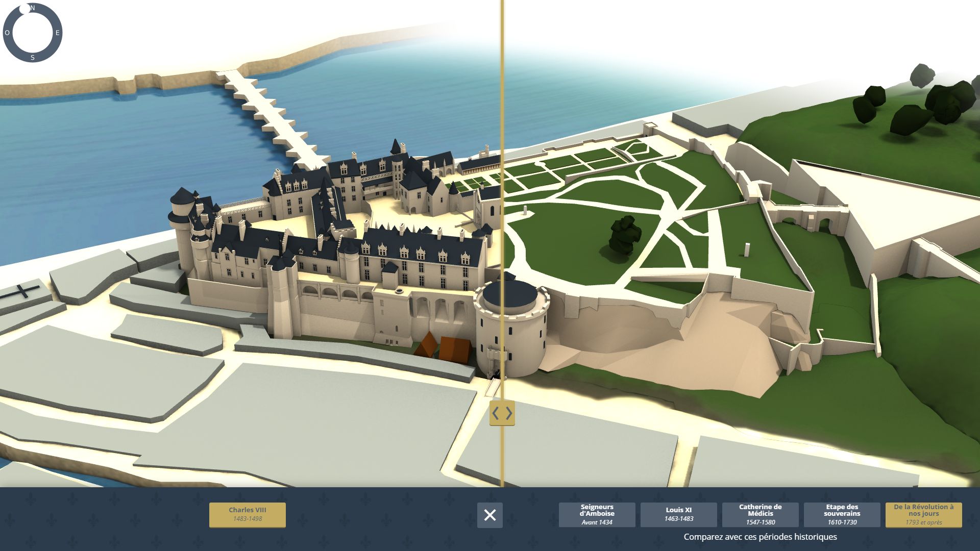Select the Charles VIII 1483-1498 period
The image size is (980, 551).
point(248,515)
